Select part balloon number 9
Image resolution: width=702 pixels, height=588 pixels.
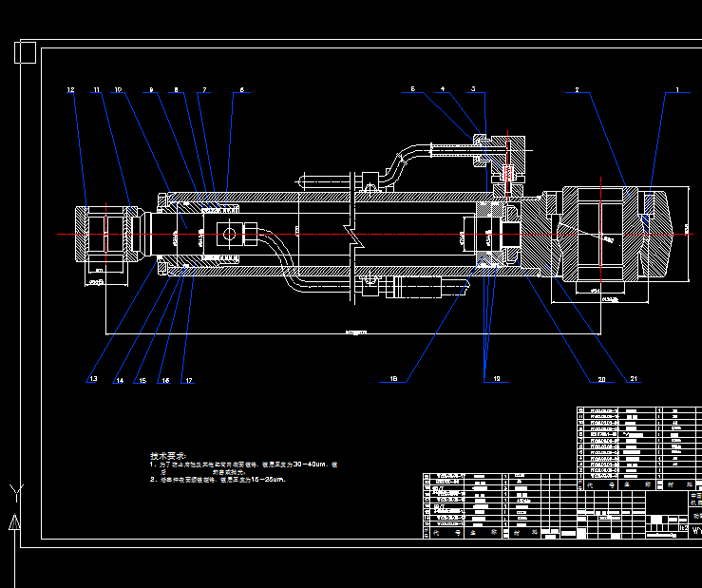151,89
